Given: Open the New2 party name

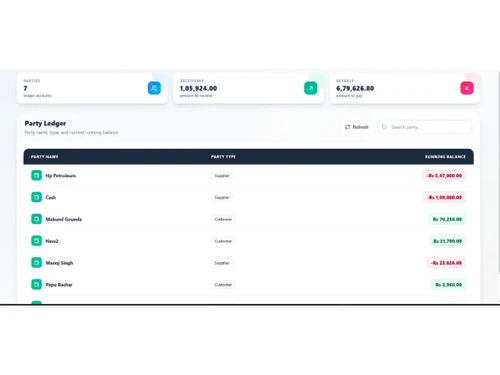Looking at the screenshot, I should click(52, 241).
